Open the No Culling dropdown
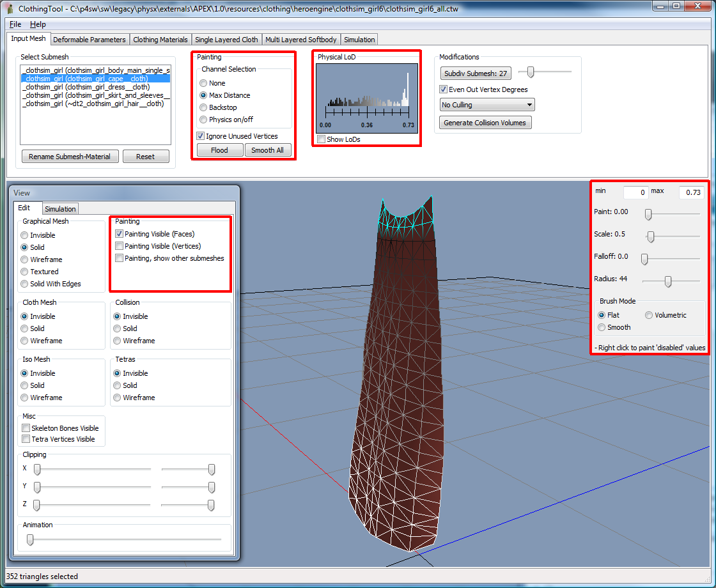 click(x=486, y=105)
